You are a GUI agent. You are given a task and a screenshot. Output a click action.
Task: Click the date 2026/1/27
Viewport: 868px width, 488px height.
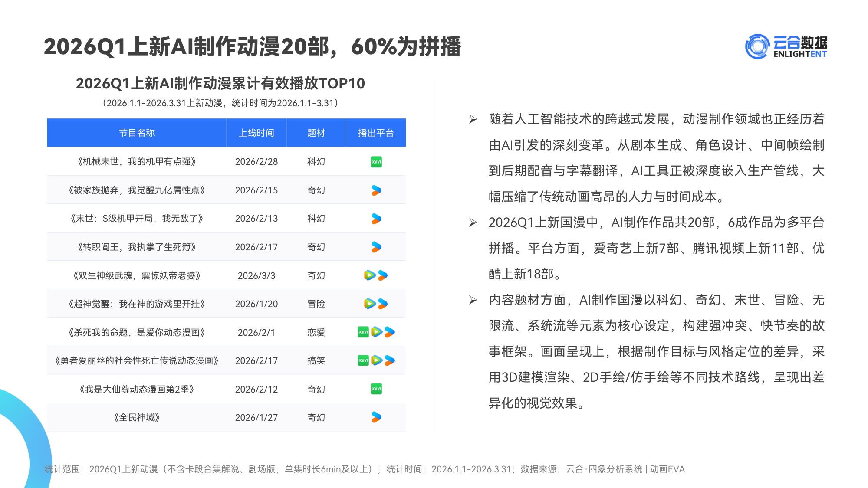[x=256, y=417]
